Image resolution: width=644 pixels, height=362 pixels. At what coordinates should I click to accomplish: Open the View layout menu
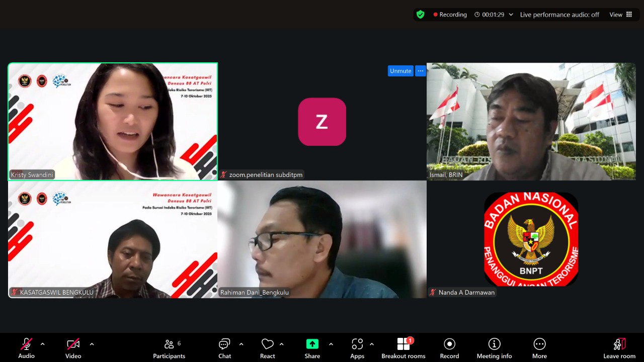(621, 15)
